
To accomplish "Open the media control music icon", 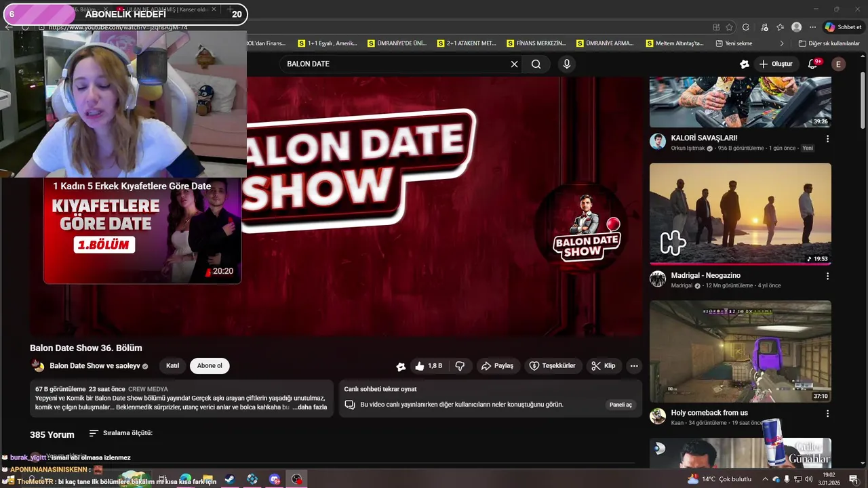I will tap(764, 27).
